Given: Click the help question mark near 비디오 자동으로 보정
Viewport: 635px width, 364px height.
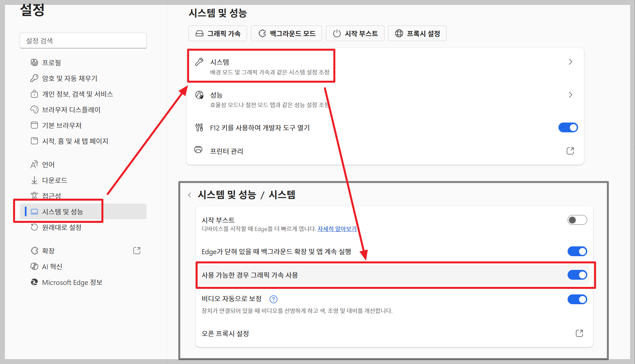Looking at the screenshot, I should (x=273, y=299).
